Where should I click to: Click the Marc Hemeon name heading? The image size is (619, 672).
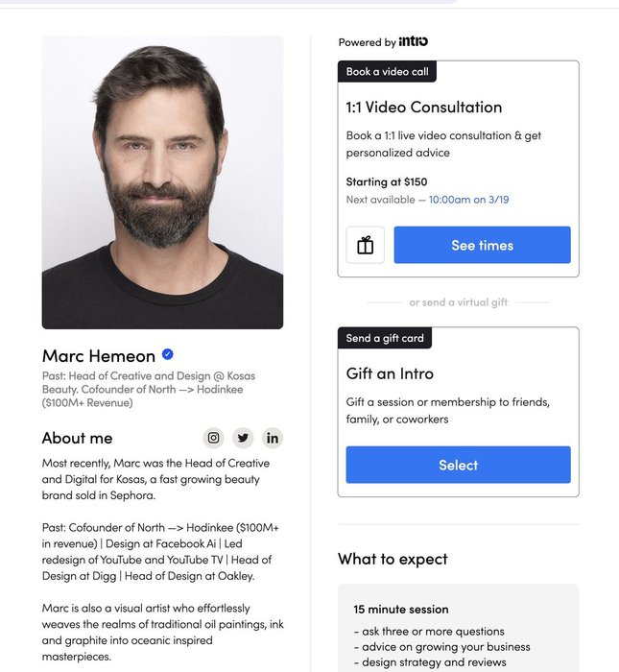click(98, 355)
